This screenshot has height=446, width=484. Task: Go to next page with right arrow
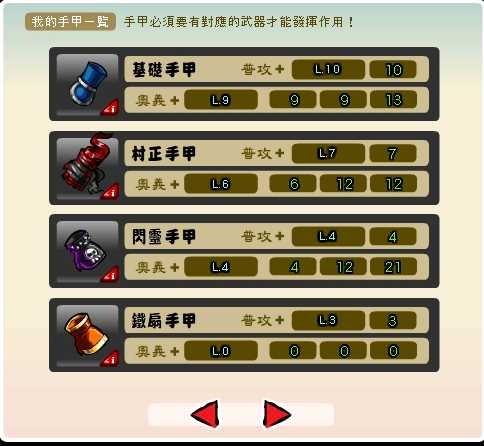coord(277,414)
